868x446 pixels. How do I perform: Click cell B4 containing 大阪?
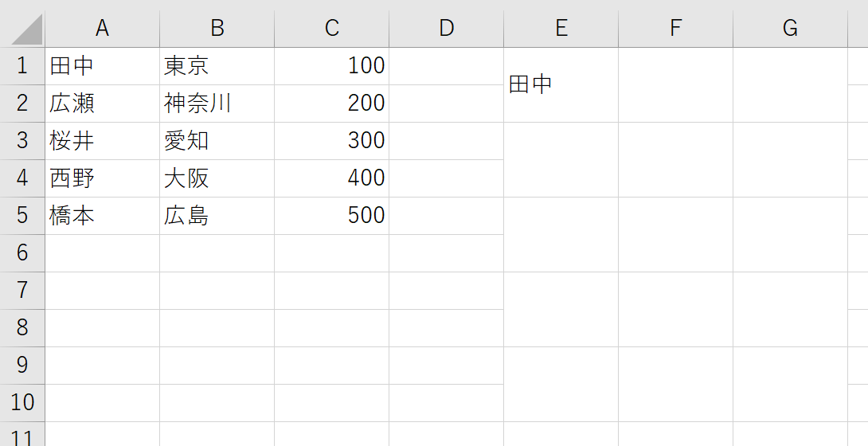point(217,178)
